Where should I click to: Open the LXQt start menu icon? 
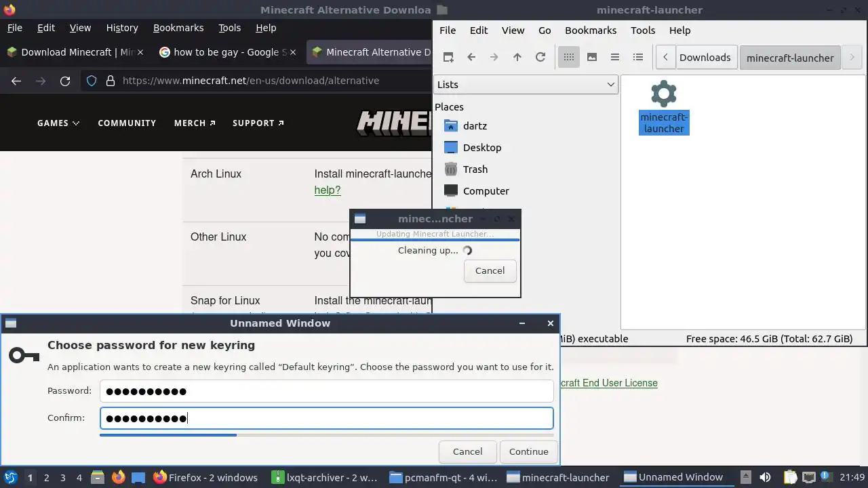10,477
